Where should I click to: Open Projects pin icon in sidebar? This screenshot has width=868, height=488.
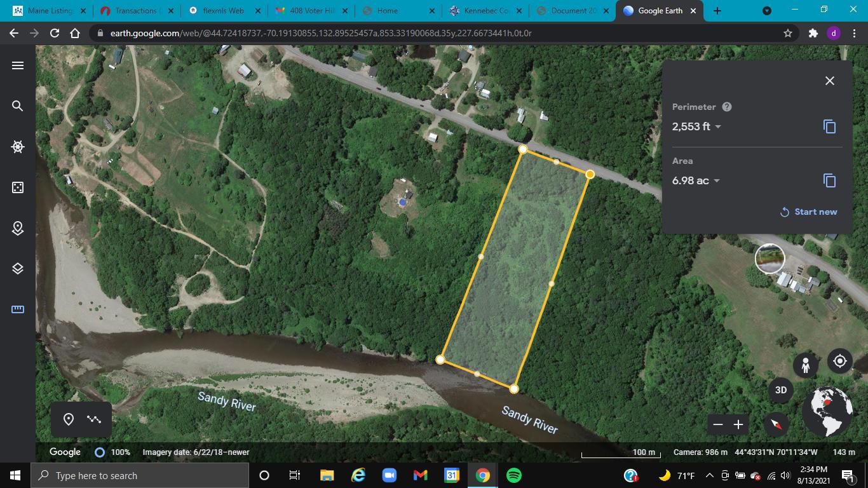pos(18,228)
